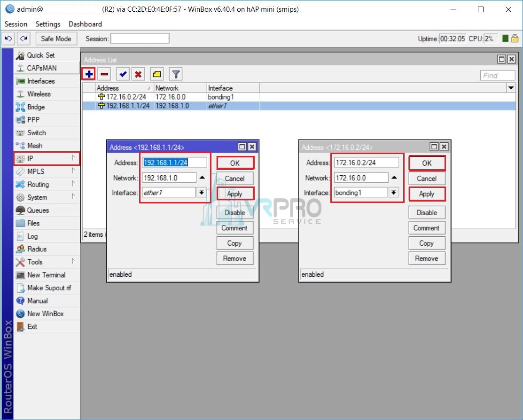Open Mesh in sidebar
The width and height of the screenshot is (523, 420).
tap(47, 146)
